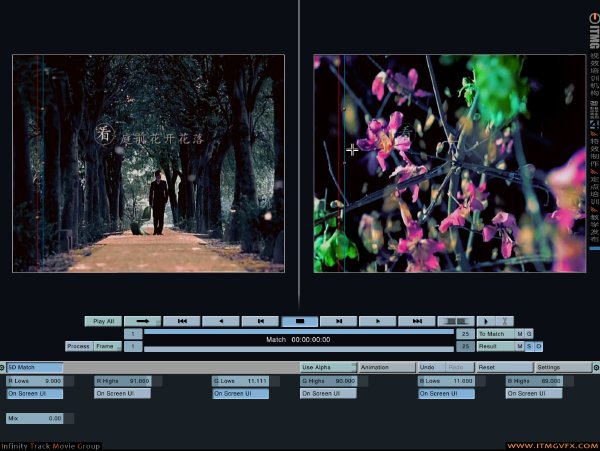Click the bottom end frame field showing 25
This screenshot has height=451, width=600.
465,346
